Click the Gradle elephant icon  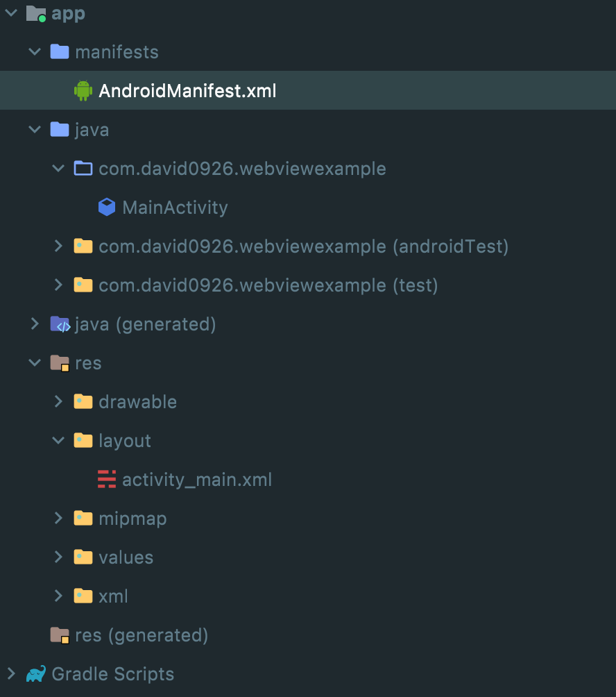[36, 674]
